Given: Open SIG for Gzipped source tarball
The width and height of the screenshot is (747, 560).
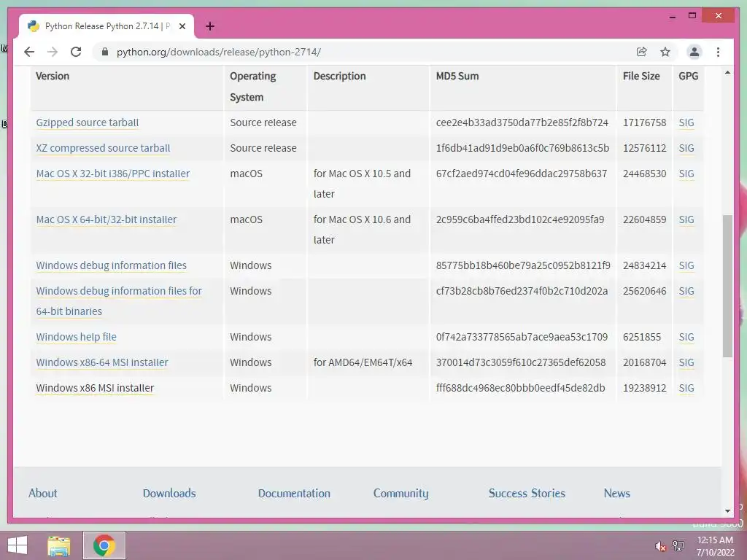Looking at the screenshot, I should tap(686, 122).
